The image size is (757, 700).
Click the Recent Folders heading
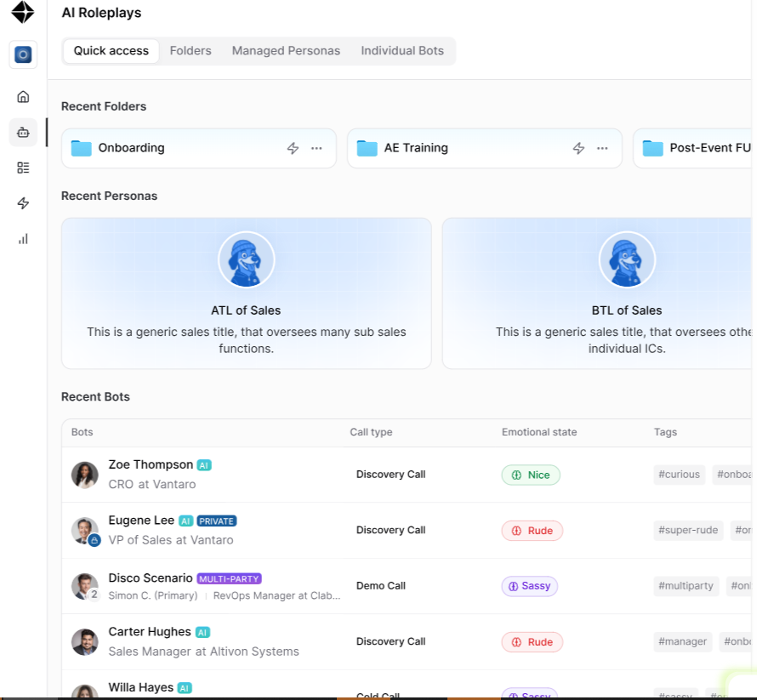pos(104,106)
